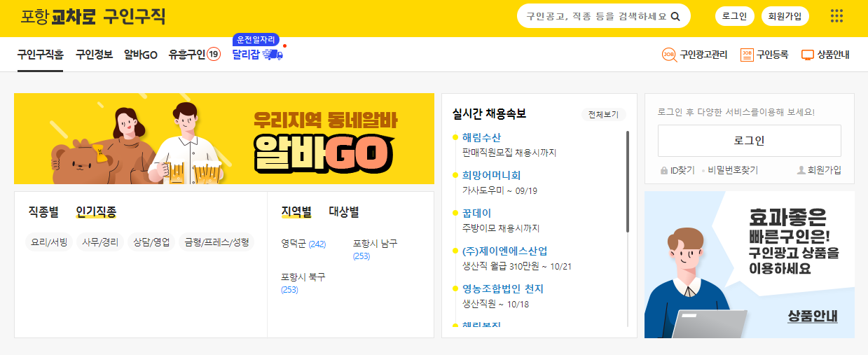Open 영덕군 (242) region listings
The height and width of the screenshot is (355, 868).
(x=303, y=244)
